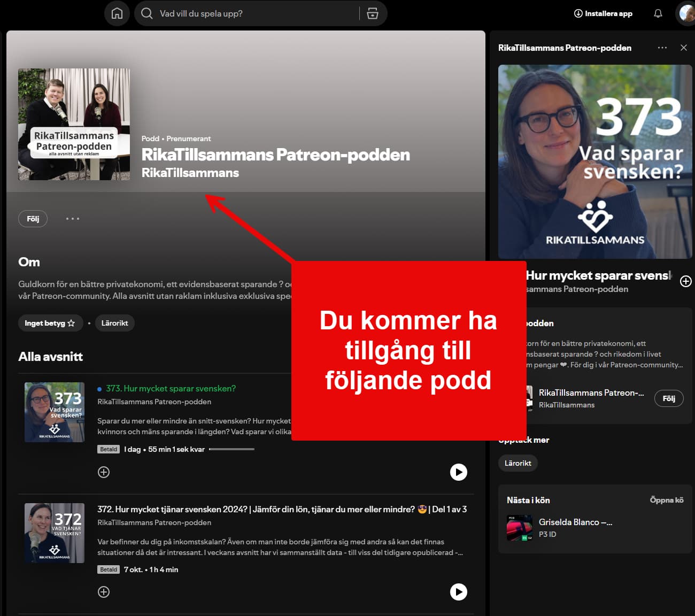
Task: Play episode 373
Action: pyautogui.click(x=459, y=472)
